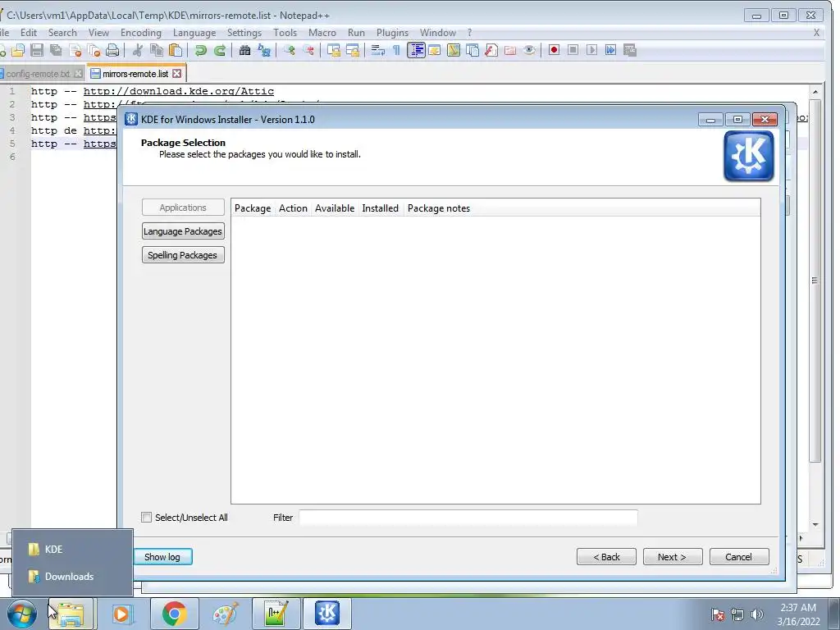Open Windows Media Player from taskbar
840x630 pixels.
coord(122,614)
